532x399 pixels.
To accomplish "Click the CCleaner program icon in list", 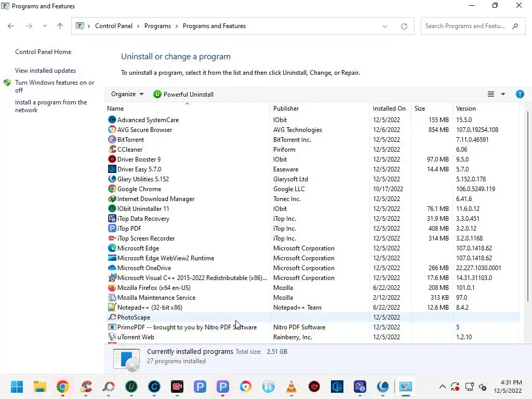I will 112,149.
